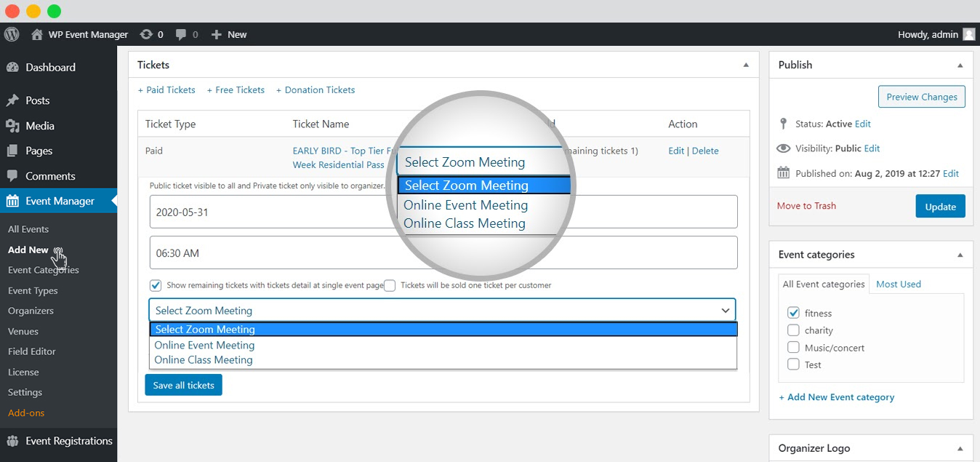
Task: Open the Select Zoom Meeting dropdown
Action: tap(442, 311)
